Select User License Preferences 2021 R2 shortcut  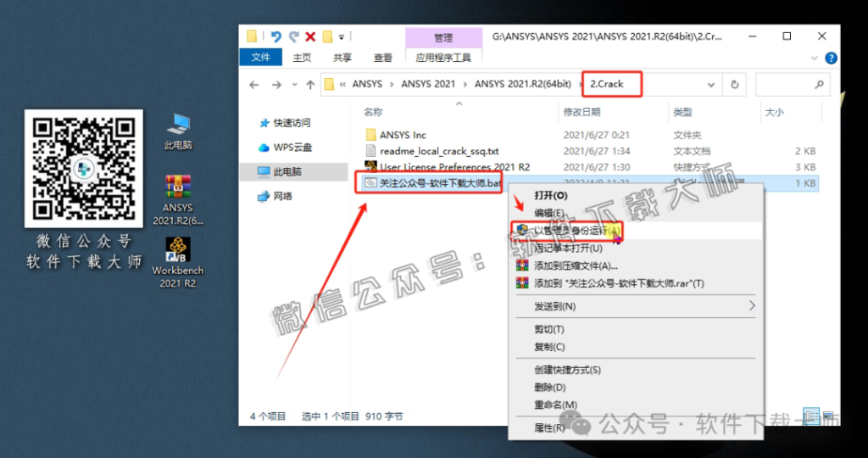click(454, 167)
